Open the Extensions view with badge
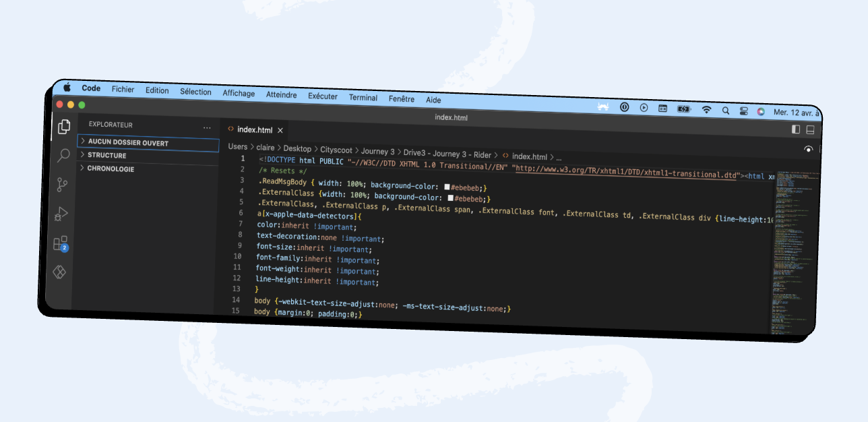868x422 pixels. pyautogui.click(x=60, y=243)
